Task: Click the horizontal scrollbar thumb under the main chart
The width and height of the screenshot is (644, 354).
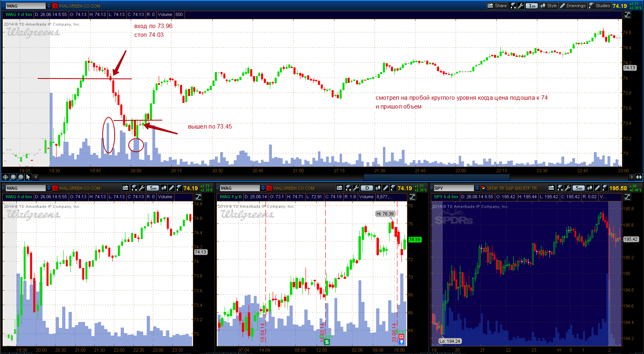Action: coord(436,177)
